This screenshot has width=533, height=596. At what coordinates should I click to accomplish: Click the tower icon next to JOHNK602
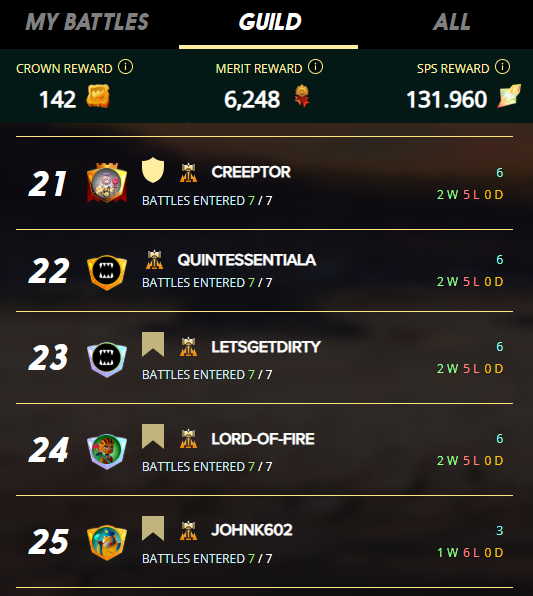[188, 531]
